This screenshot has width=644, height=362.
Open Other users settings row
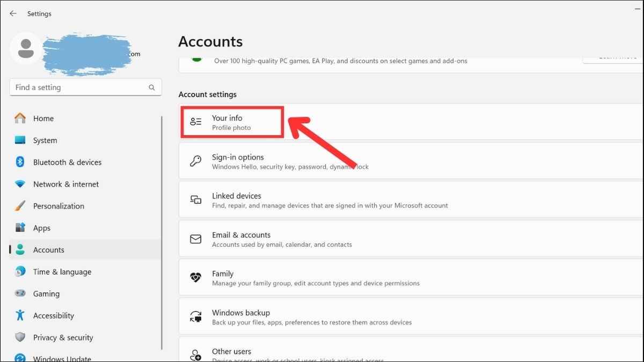pos(410,350)
